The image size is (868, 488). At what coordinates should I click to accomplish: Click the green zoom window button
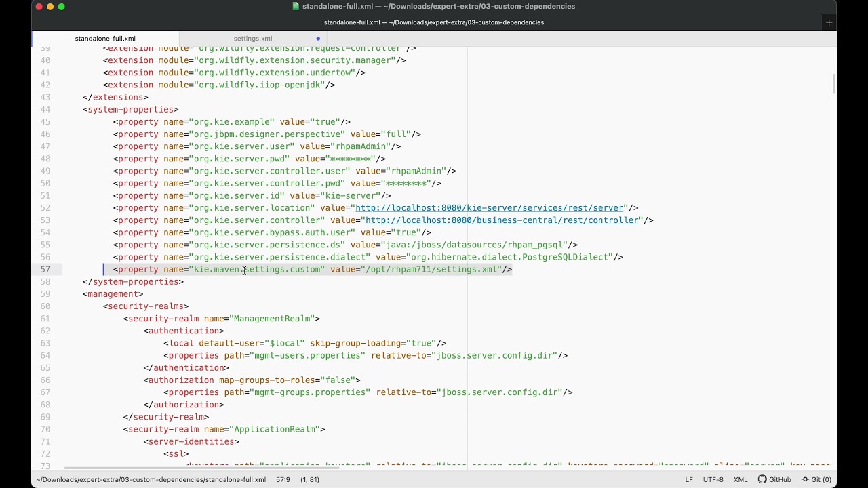[x=61, y=7]
